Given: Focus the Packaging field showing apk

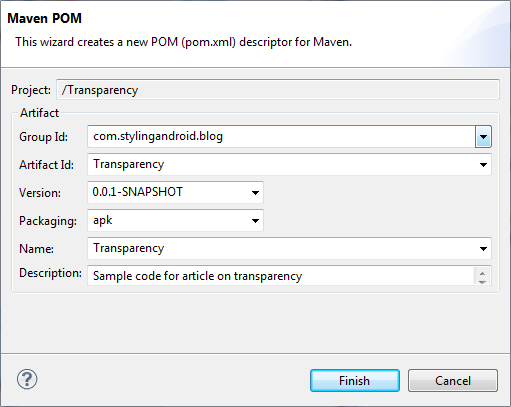Looking at the screenshot, I should [168, 221].
